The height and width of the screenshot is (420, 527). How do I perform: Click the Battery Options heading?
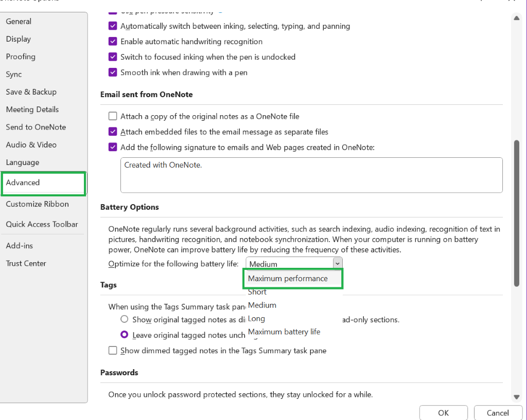(129, 207)
